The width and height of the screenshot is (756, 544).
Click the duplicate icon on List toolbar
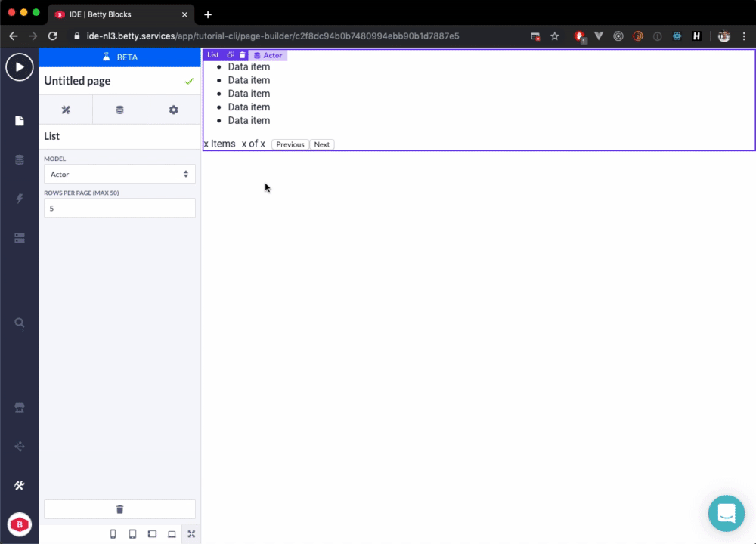tap(230, 55)
